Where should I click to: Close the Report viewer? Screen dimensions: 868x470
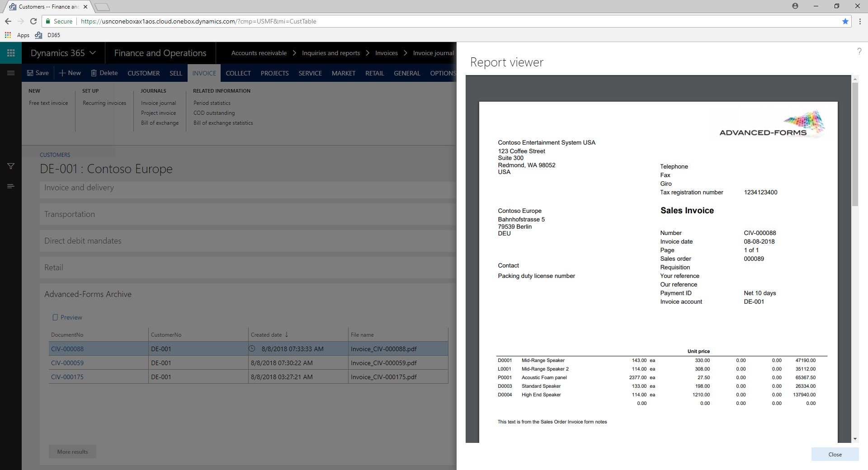835,454
